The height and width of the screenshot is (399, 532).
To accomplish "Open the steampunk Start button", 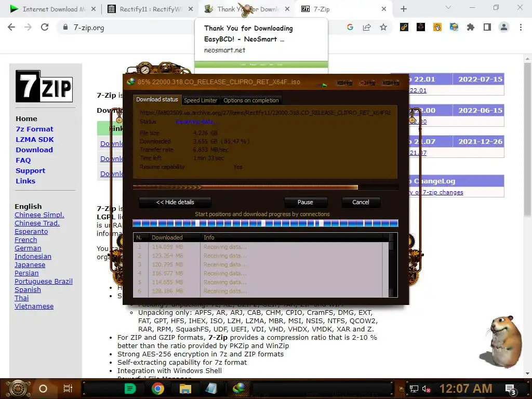I will click(x=18, y=389).
